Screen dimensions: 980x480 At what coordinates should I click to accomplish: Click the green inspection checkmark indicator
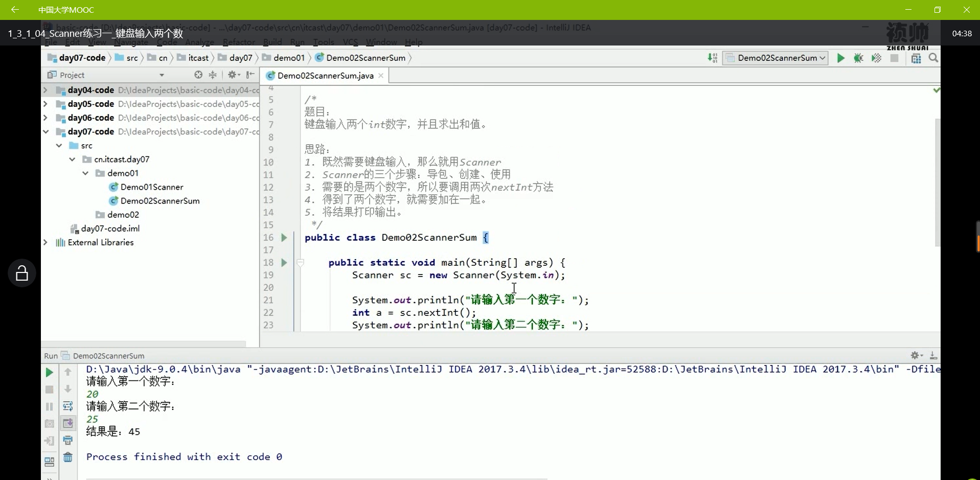click(936, 90)
